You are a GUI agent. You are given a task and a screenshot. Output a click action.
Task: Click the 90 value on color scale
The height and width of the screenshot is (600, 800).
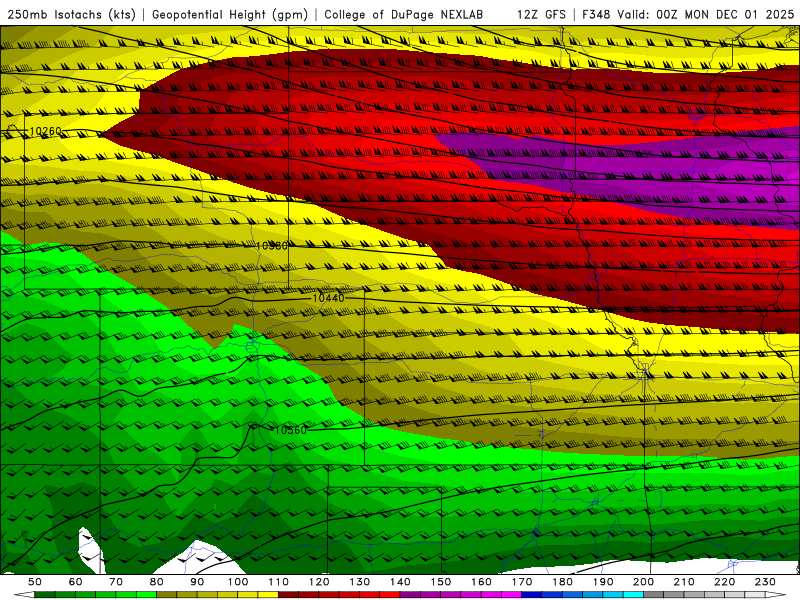click(197, 582)
